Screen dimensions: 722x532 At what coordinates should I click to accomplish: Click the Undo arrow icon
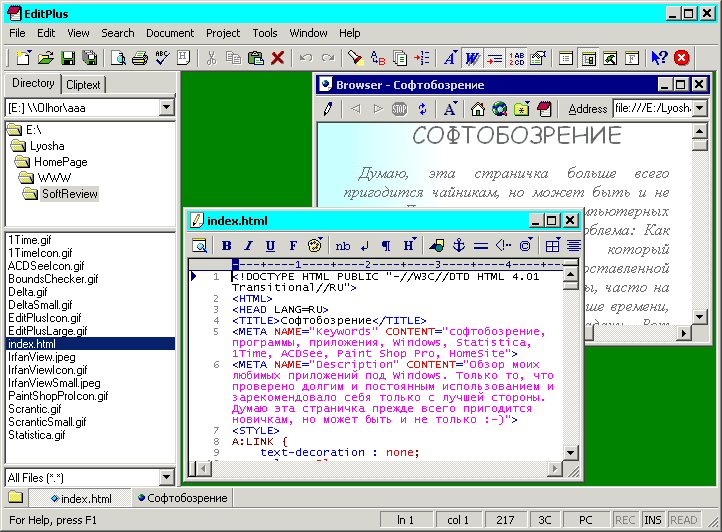pyautogui.click(x=306, y=58)
